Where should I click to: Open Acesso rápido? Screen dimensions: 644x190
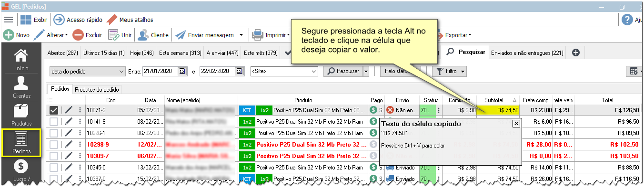pos(78,20)
